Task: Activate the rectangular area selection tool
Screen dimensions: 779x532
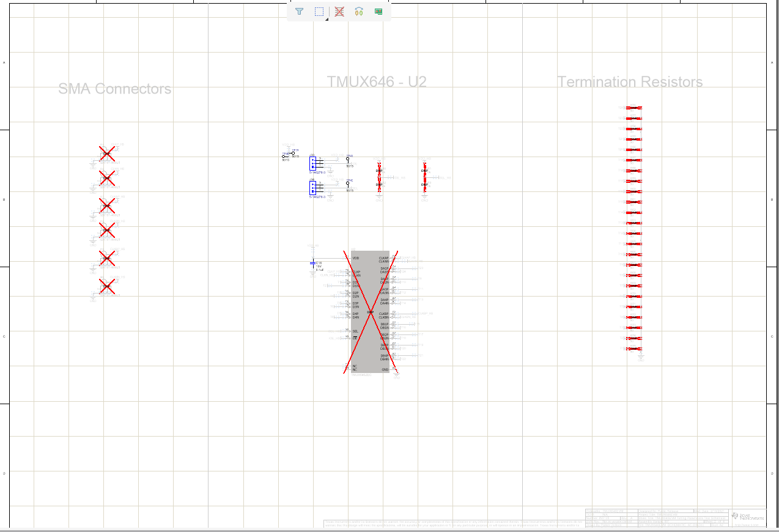Action: [319, 12]
